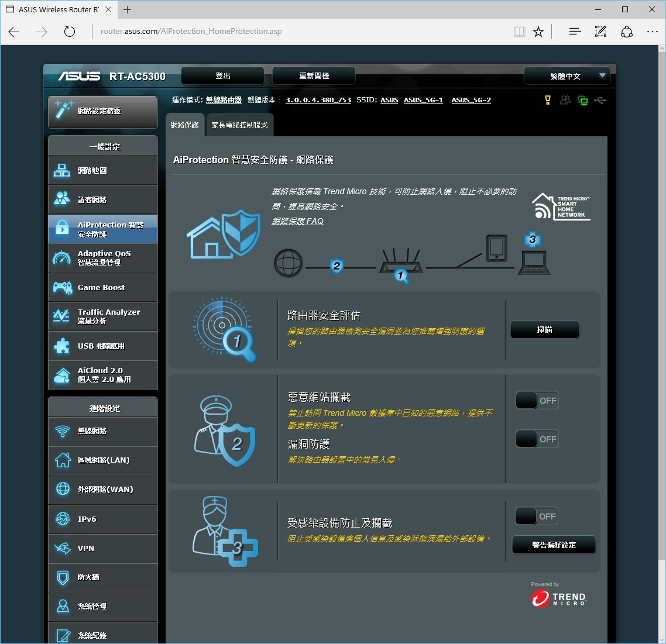The width and height of the screenshot is (666, 644).
Task: Refresh the page in the browser
Action: click(69, 32)
